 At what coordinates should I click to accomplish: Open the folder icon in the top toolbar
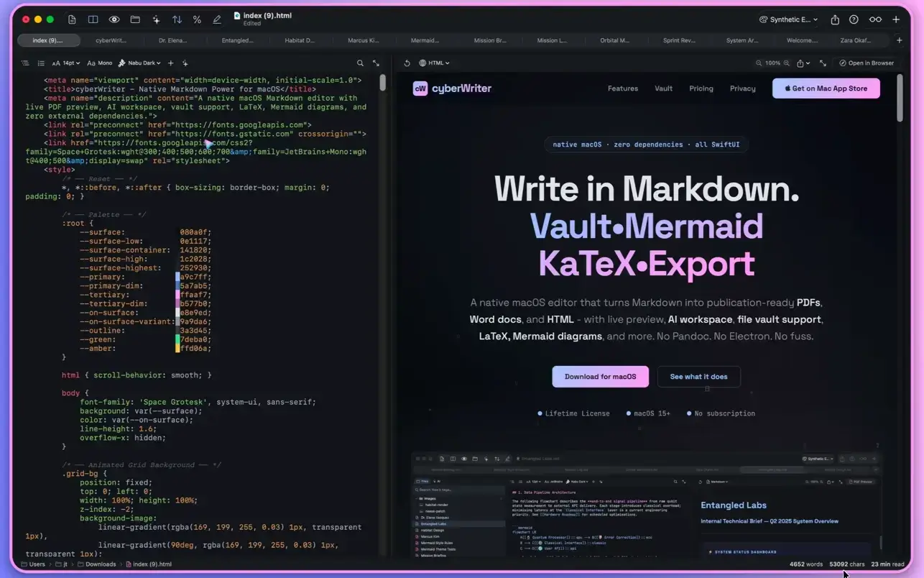[x=135, y=19]
